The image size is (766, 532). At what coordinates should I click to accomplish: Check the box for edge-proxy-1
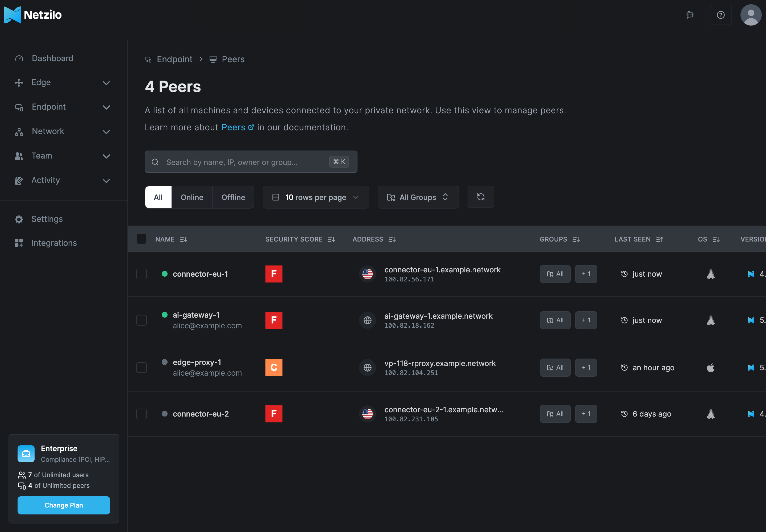coord(141,368)
